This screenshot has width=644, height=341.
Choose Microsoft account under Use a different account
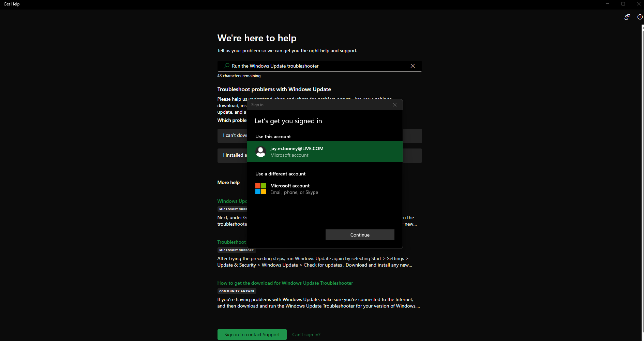click(325, 189)
